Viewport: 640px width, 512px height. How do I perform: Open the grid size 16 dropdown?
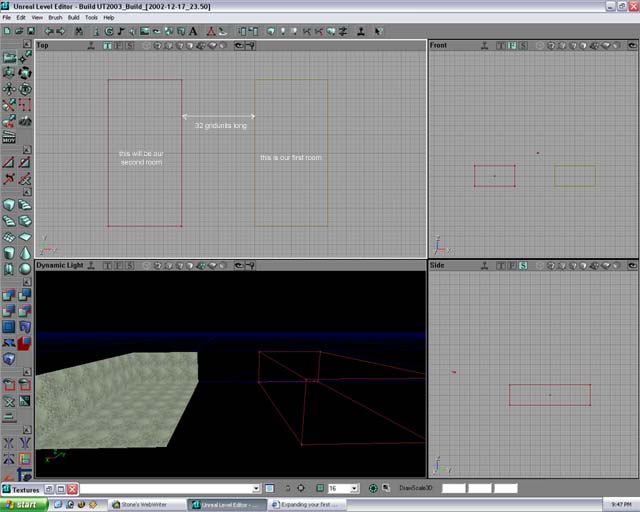354,488
